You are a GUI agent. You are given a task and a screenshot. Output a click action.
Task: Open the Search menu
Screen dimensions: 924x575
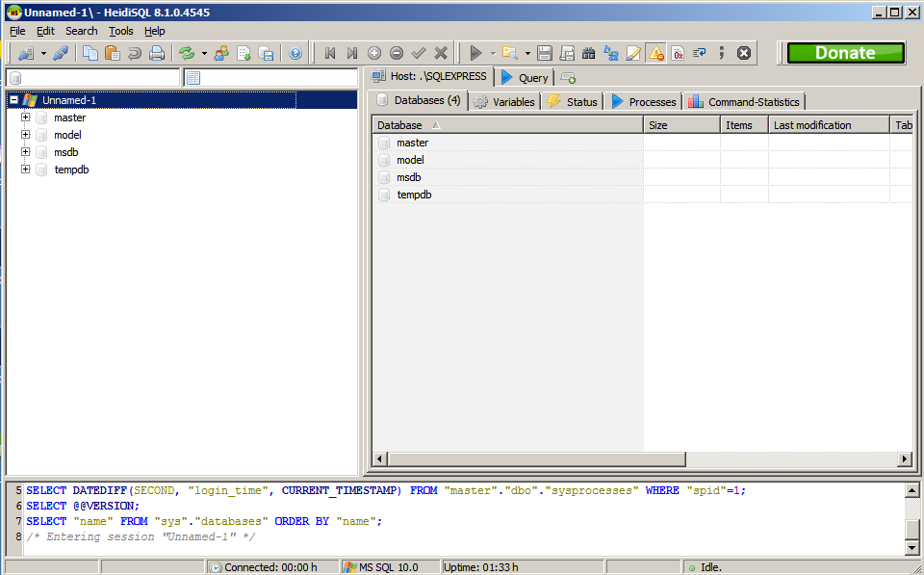pyautogui.click(x=81, y=31)
